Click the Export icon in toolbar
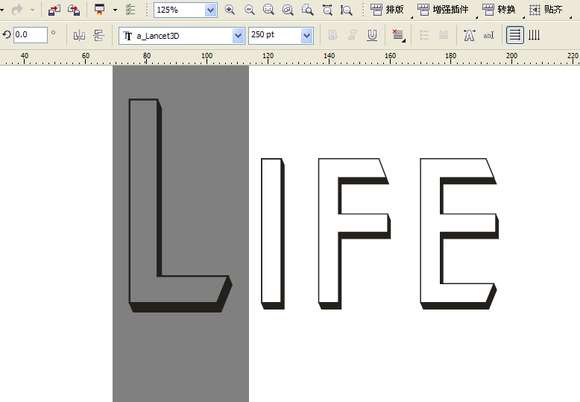Viewport: 580px width, 402px height. click(x=74, y=10)
